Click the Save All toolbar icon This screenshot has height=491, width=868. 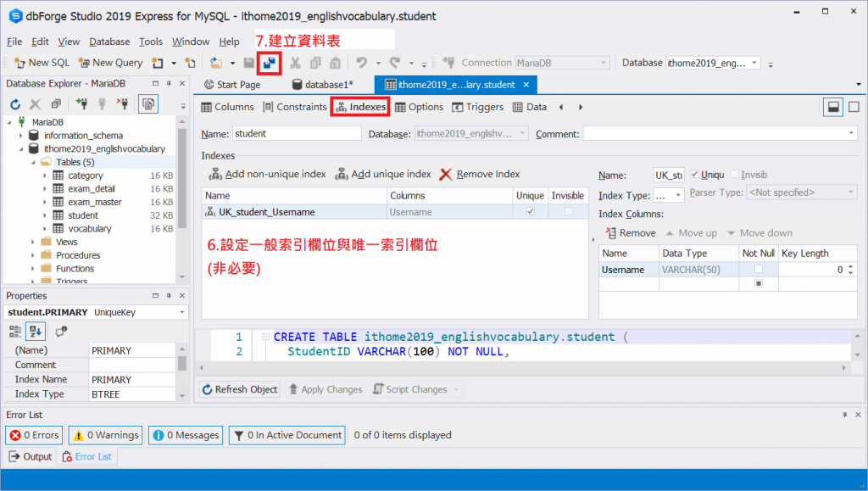click(270, 63)
